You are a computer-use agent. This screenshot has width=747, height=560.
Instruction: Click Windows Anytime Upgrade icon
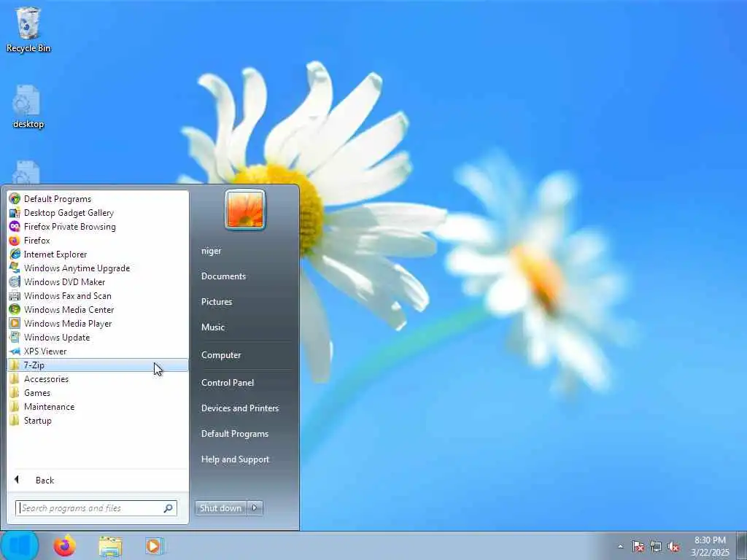15,268
